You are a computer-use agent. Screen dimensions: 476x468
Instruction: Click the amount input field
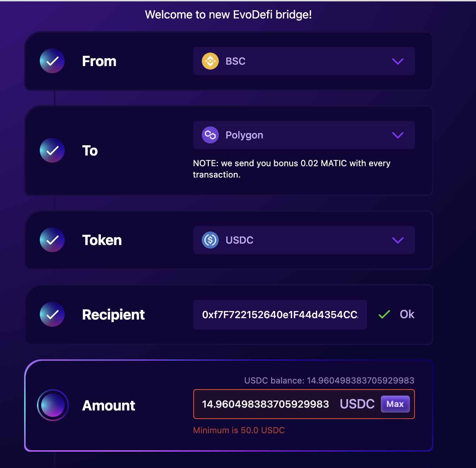(265, 404)
